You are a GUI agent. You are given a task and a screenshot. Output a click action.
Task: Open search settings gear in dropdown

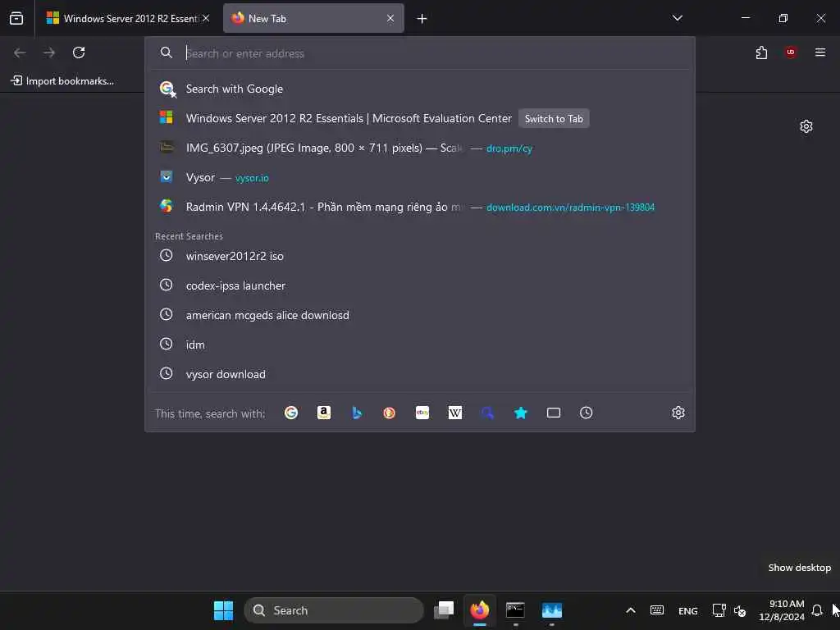[678, 413]
